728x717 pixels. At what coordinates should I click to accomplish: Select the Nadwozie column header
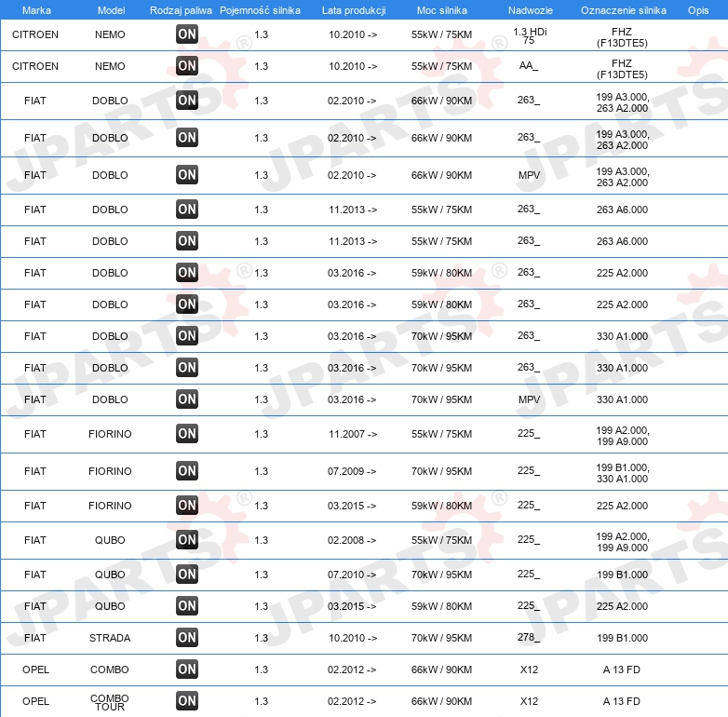531,10
